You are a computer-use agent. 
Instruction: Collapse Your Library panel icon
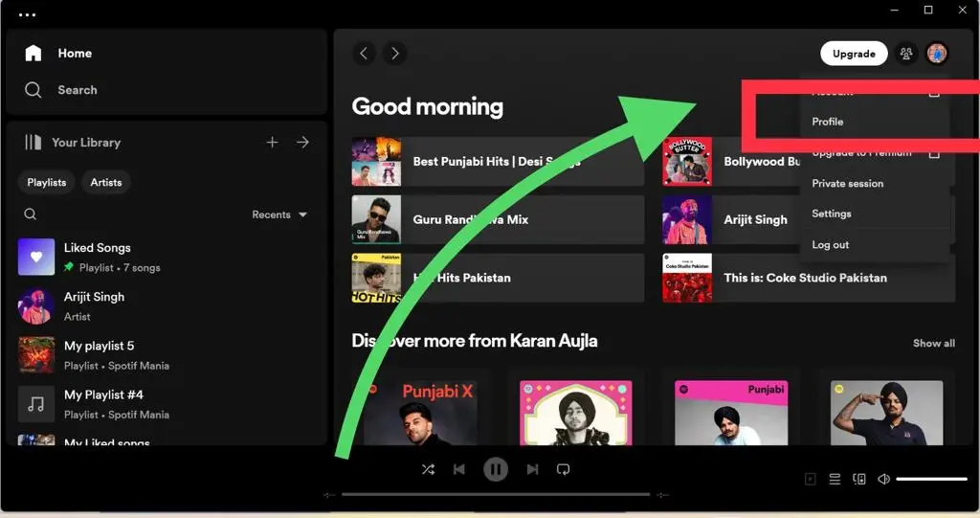[x=33, y=143]
